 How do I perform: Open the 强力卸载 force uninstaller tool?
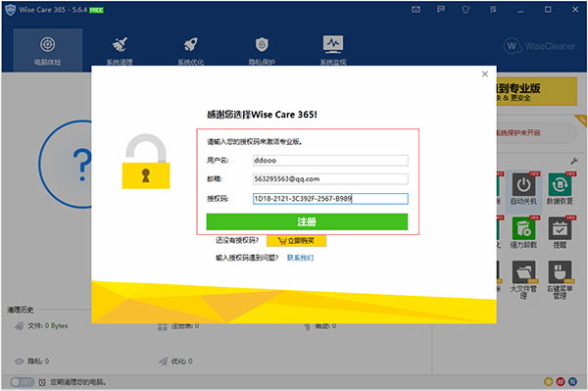click(x=523, y=233)
